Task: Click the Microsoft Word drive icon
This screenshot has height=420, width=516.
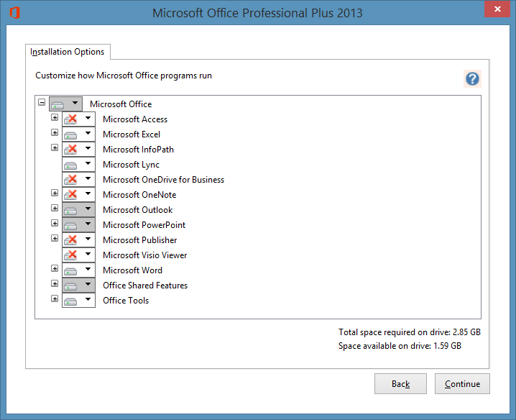Action: 70,271
